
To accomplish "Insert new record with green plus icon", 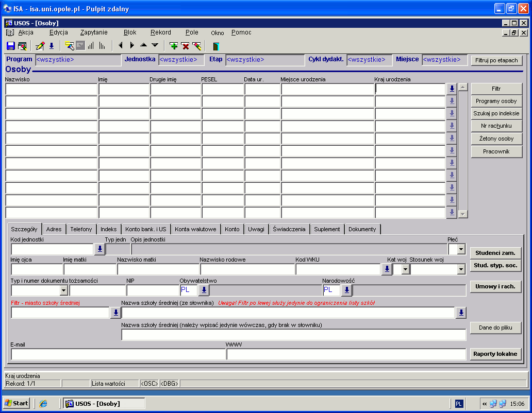I will pos(174,46).
